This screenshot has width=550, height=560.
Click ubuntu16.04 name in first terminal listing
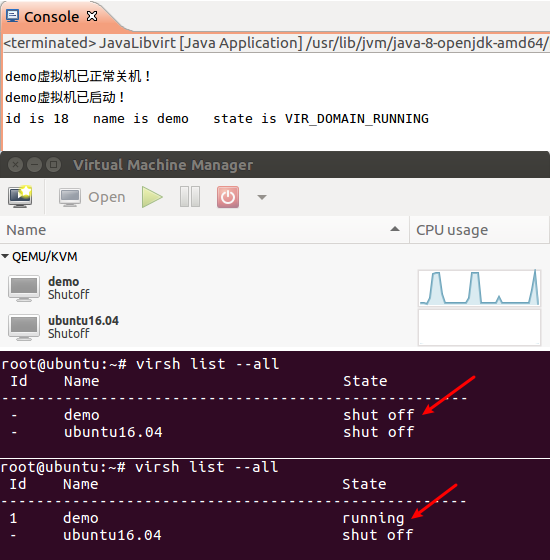click(x=113, y=432)
